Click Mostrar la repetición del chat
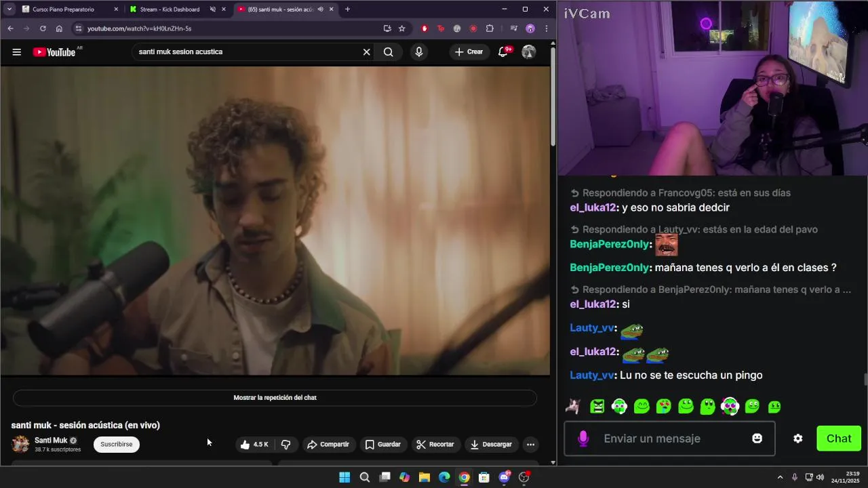 (x=275, y=398)
